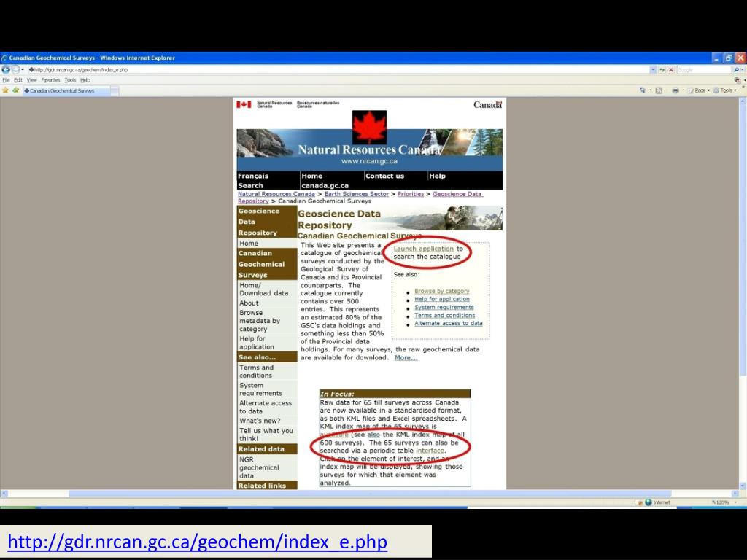Image resolution: width=747 pixels, height=560 pixels.
Task: Click the Home toolbar icon
Action: (x=642, y=90)
